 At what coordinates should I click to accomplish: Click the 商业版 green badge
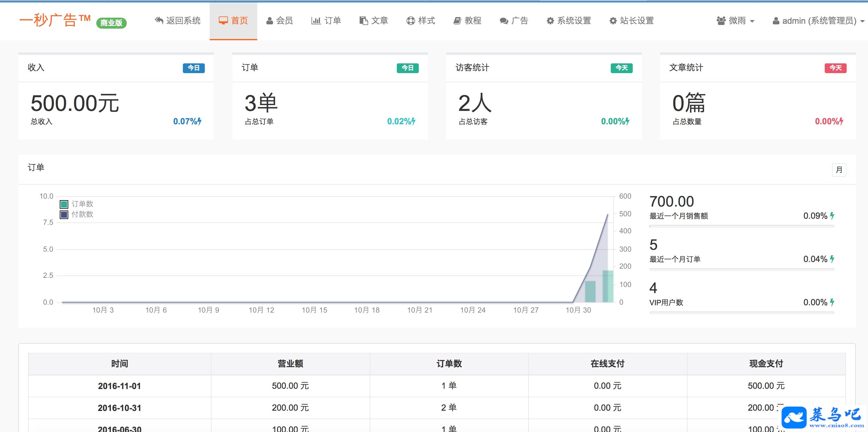(112, 23)
